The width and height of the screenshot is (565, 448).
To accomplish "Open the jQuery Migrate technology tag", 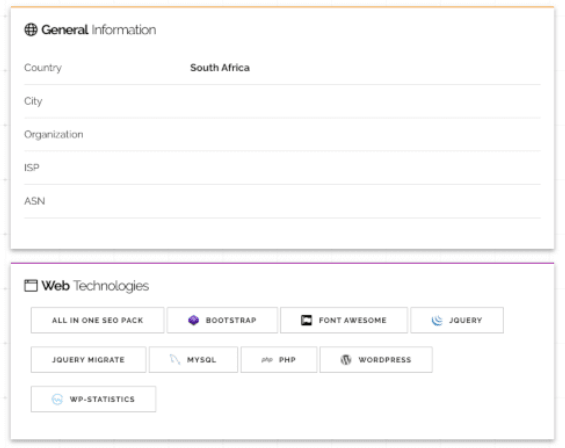I will click(88, 359).
